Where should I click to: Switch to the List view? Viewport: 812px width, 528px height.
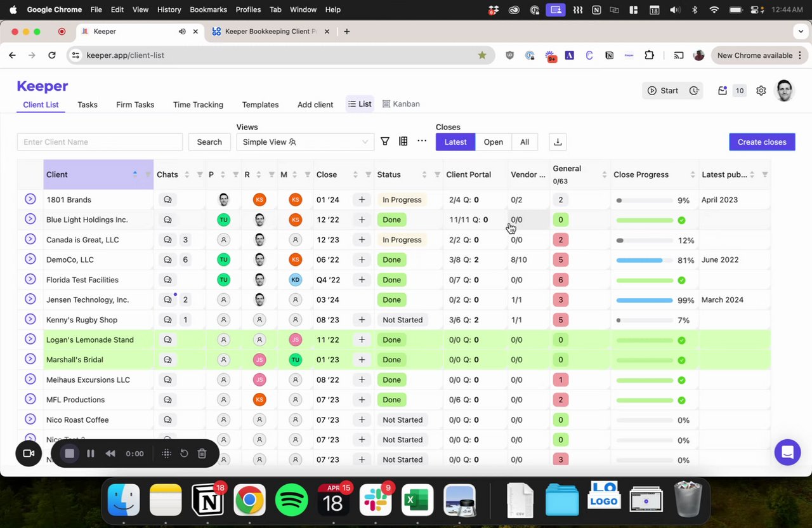pyautogui.click(x=360, y=104)
